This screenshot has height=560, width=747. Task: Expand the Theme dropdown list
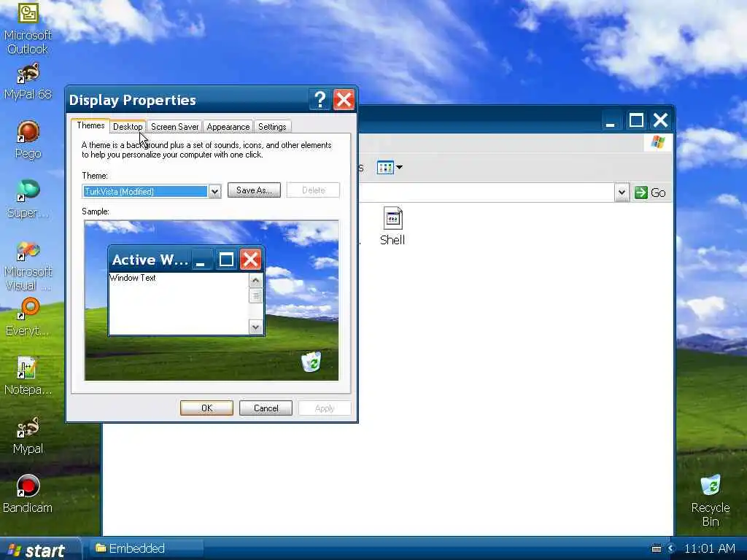point(214,192)
